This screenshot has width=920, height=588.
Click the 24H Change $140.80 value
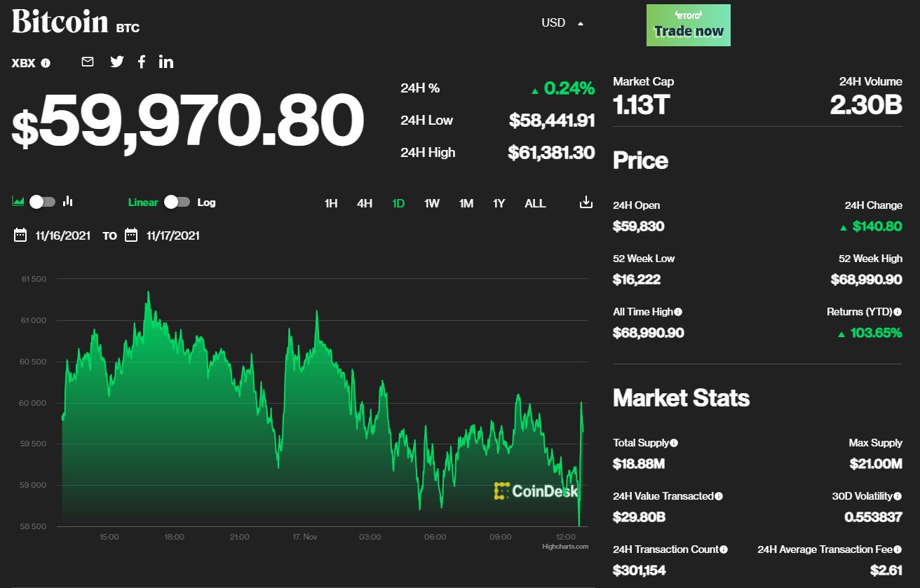click(x=877, y=226)
